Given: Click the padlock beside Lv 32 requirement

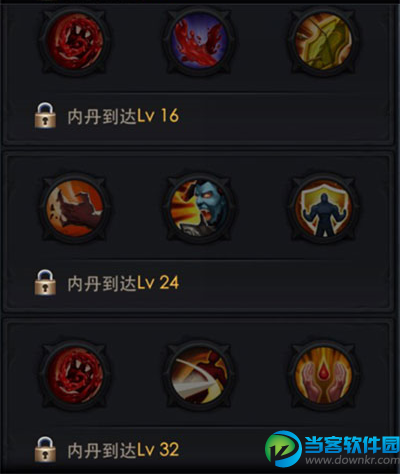Looking at the screenshot, I should (x=45, y=449).
